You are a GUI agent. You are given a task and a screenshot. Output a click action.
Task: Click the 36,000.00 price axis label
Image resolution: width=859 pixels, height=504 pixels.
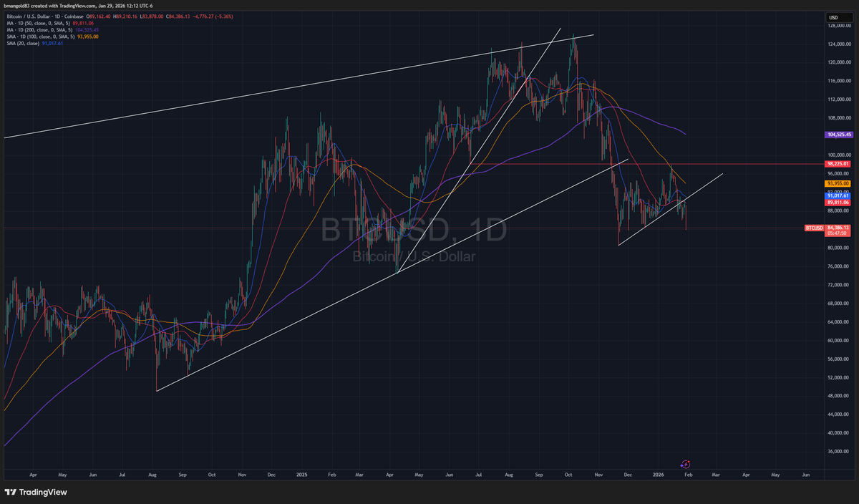click(x=839, y=451)
